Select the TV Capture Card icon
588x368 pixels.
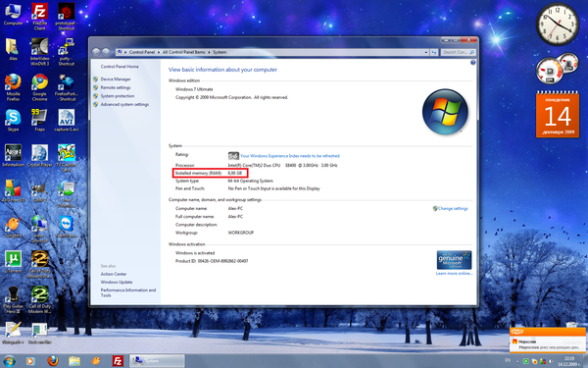click(67, 158)
